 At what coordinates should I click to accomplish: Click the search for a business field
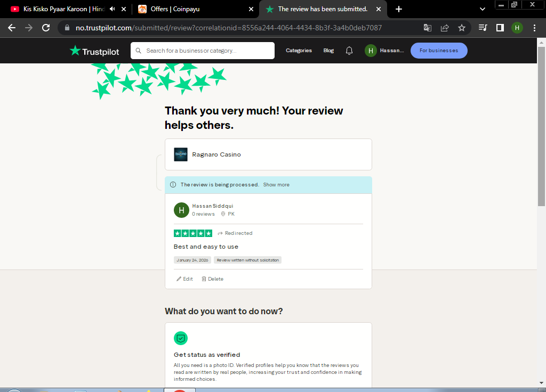[203, 51]
